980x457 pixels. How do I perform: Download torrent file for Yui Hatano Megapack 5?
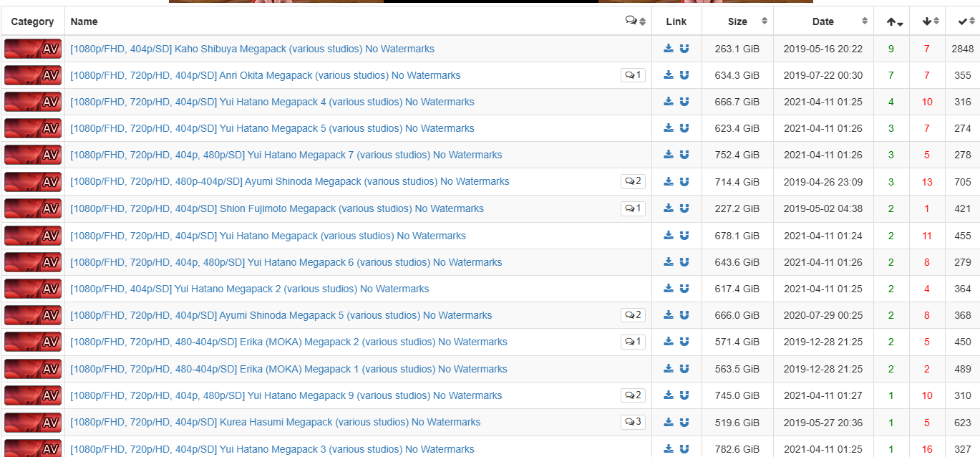click(x=669, y=128)
